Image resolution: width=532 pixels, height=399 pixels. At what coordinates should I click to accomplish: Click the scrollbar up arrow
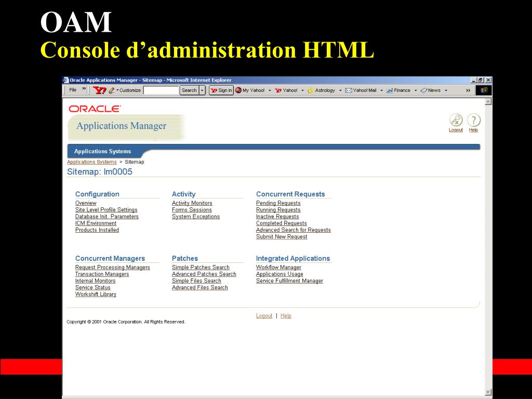pos(488,102)
